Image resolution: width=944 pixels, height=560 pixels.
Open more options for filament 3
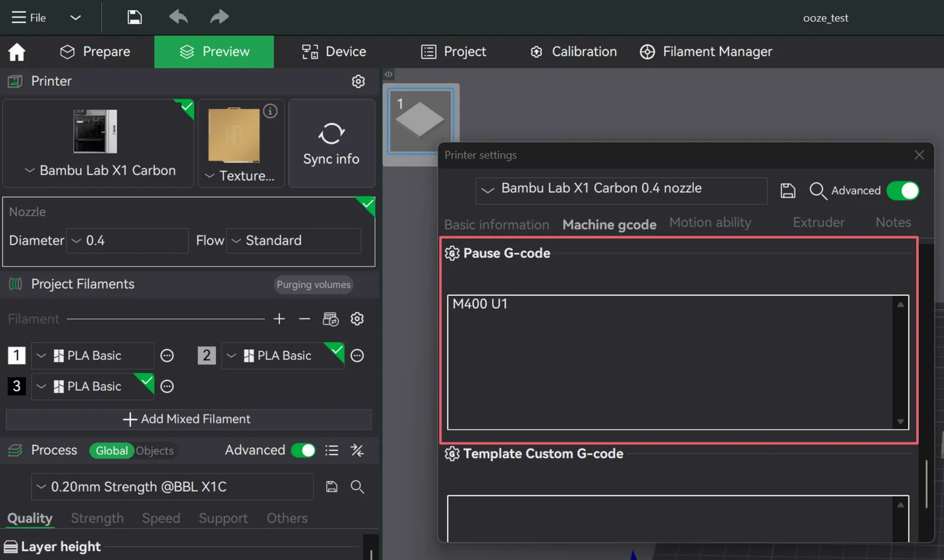point(167,386)
